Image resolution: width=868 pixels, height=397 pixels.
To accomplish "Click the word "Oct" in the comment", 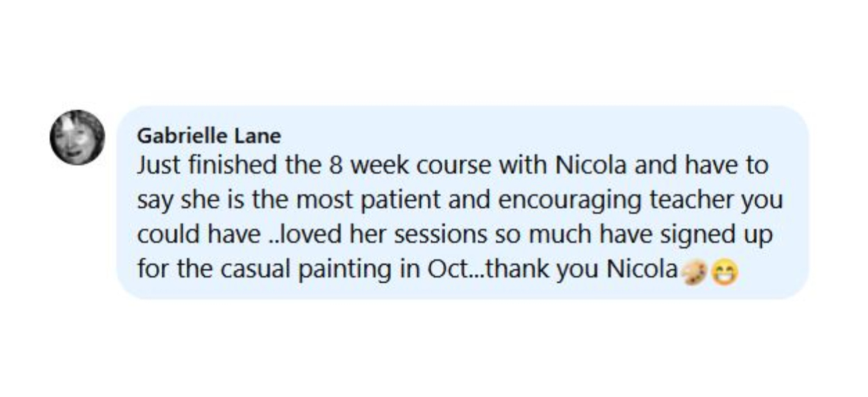I will (439, 270).
